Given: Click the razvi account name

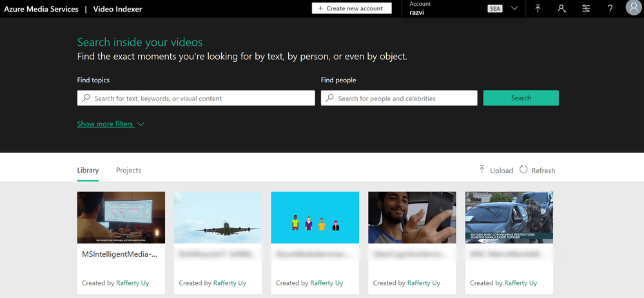Looking at the screenshot, I should pyautogui.click(x=416, y=12).
